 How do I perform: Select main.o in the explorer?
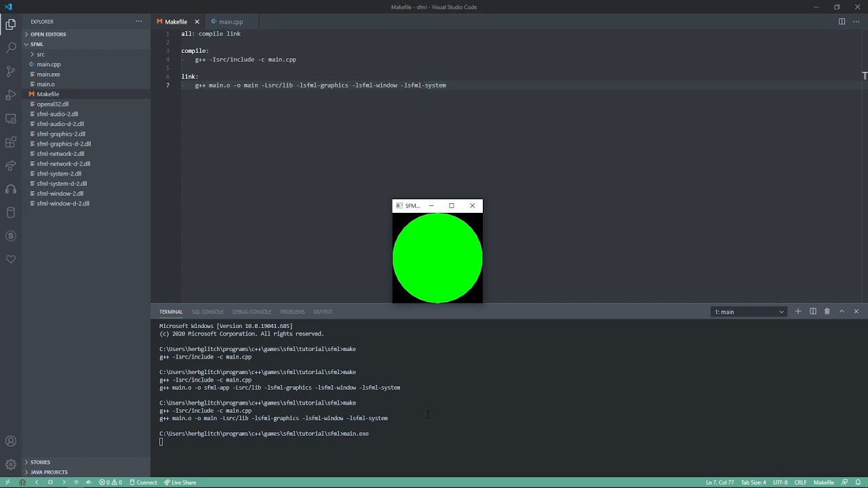[86, 84]
